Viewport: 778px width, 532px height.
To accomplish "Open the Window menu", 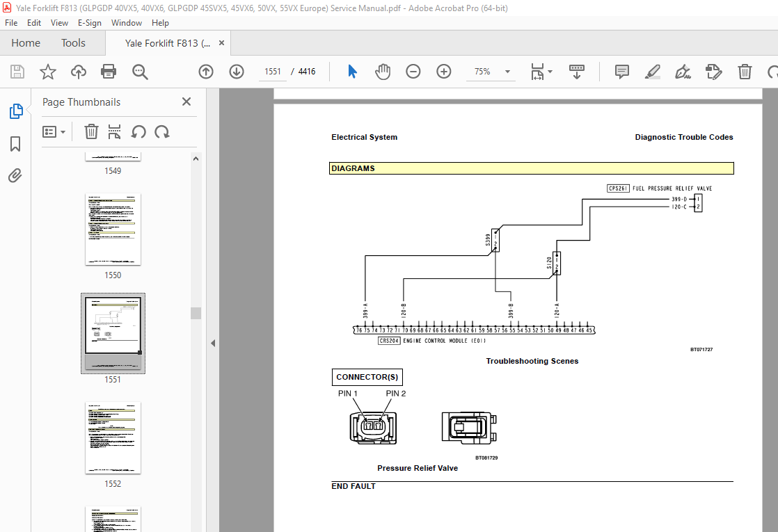I will (126, 23).
